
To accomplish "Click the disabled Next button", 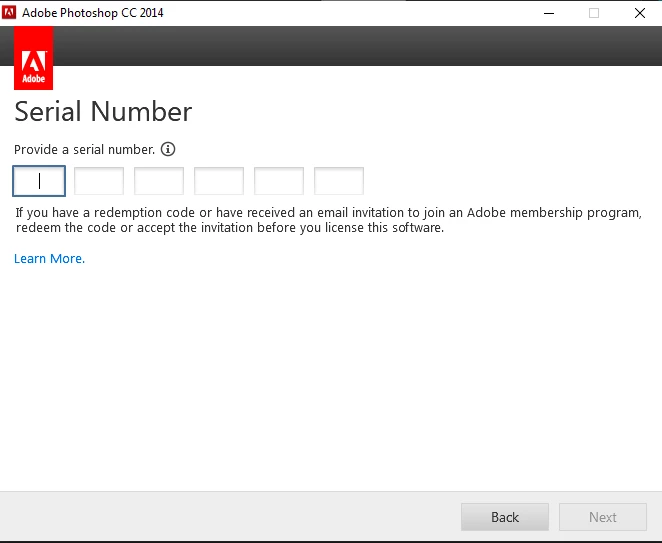I will coord(603,517).
